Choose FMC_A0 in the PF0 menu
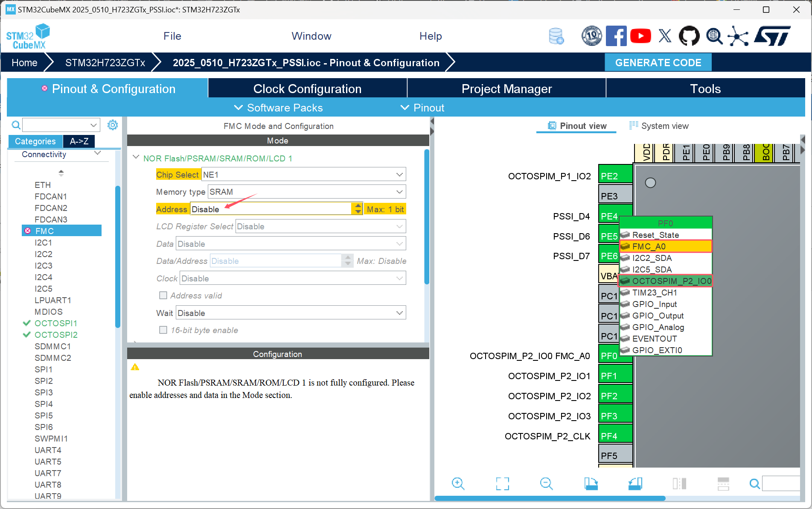The height and width of the screenshot is (509, 812). pyautogui.click(x=666, y=246)
